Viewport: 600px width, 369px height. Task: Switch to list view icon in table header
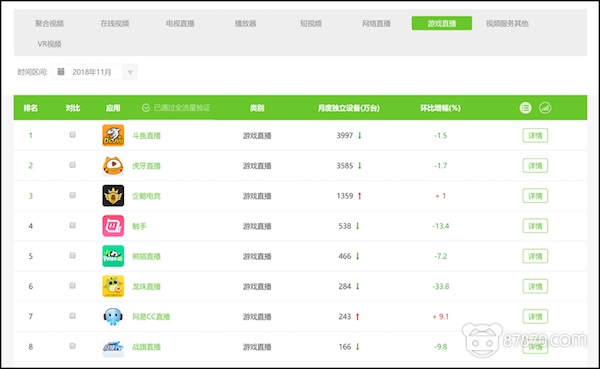click(525, 108)
